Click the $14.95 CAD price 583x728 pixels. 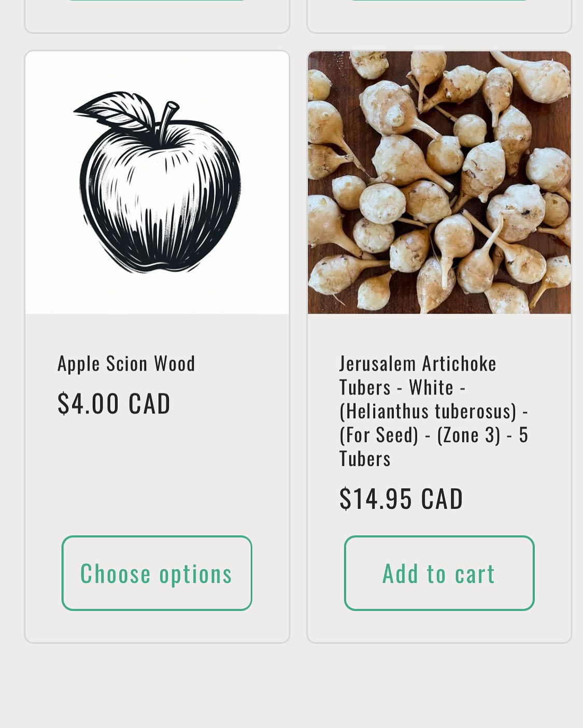point(401,499)
